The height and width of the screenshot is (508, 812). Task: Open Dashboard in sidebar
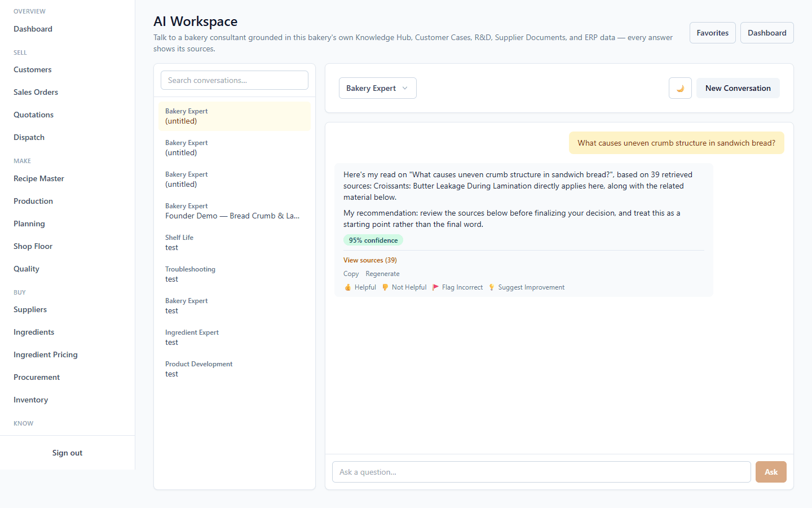[x=33, y=29]
